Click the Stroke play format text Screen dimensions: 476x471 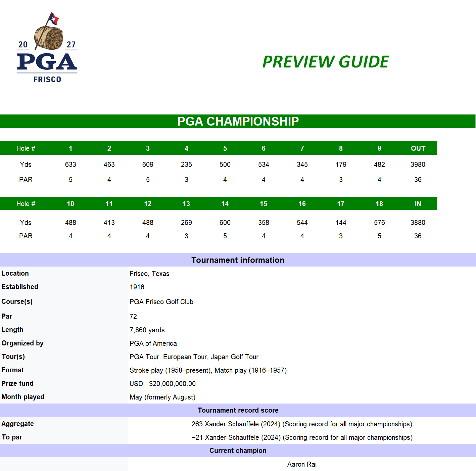[x=208, y=370]
